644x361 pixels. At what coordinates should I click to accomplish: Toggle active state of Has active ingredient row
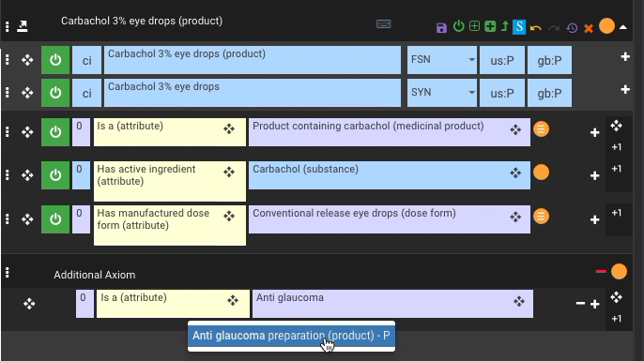tap(55, 175)
